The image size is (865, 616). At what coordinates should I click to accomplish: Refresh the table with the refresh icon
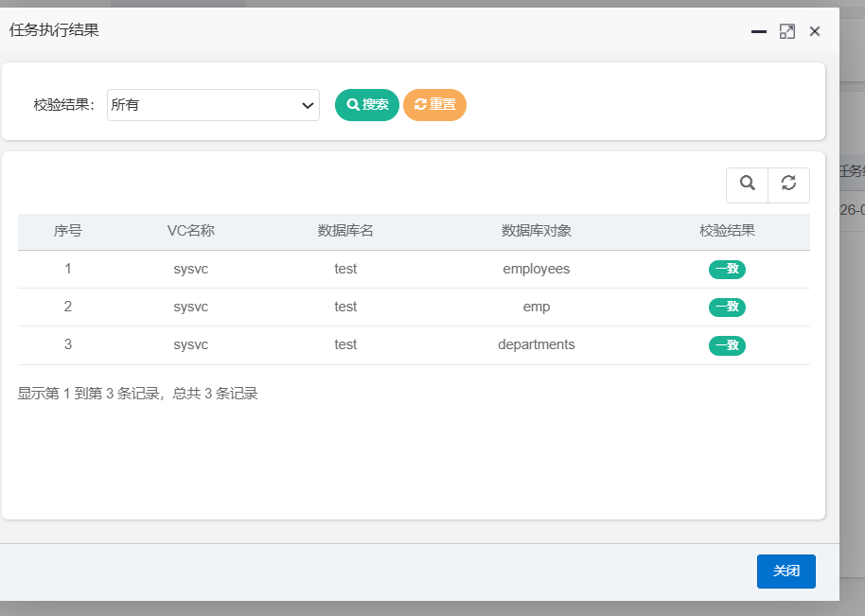(789, 185)
